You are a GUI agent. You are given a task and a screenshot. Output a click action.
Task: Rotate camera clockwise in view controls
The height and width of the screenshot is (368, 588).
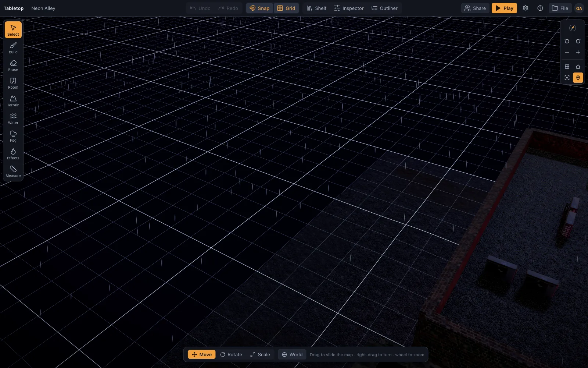578,41
